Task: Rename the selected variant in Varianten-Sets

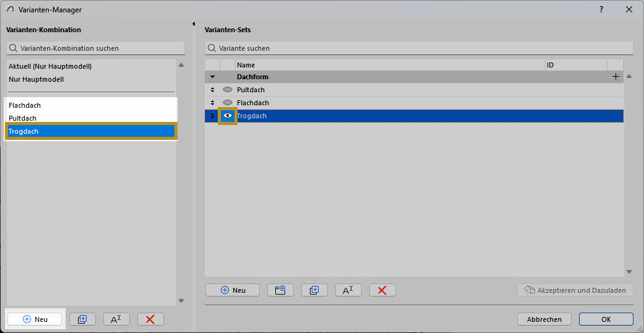Action: (x=348, y=290)
